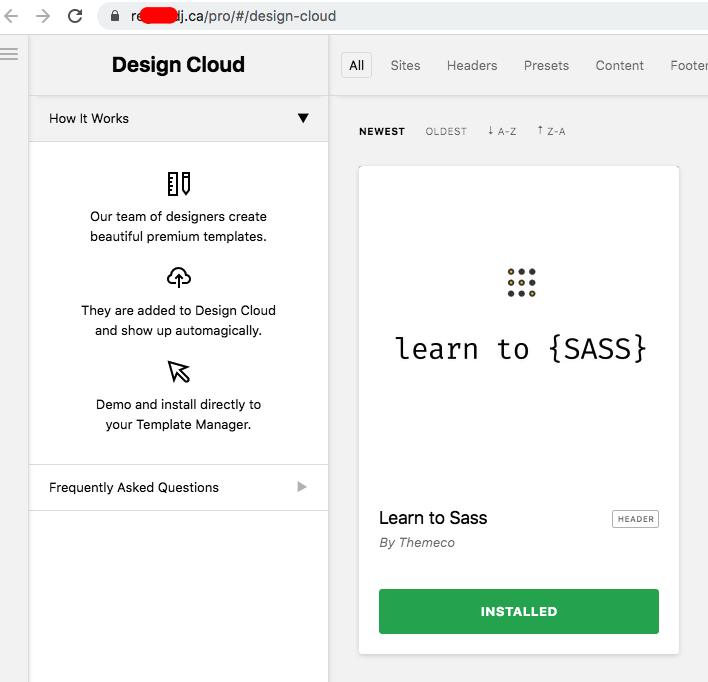The width and height of the screenshot is (708, 682).
Task: Click 'Our team of designers create' text
Action: pos(178,216)
